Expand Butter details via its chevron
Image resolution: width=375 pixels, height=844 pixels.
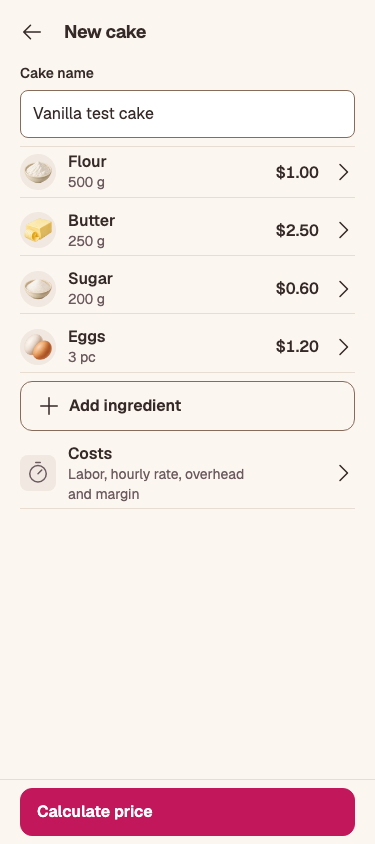tap(344, 230)
